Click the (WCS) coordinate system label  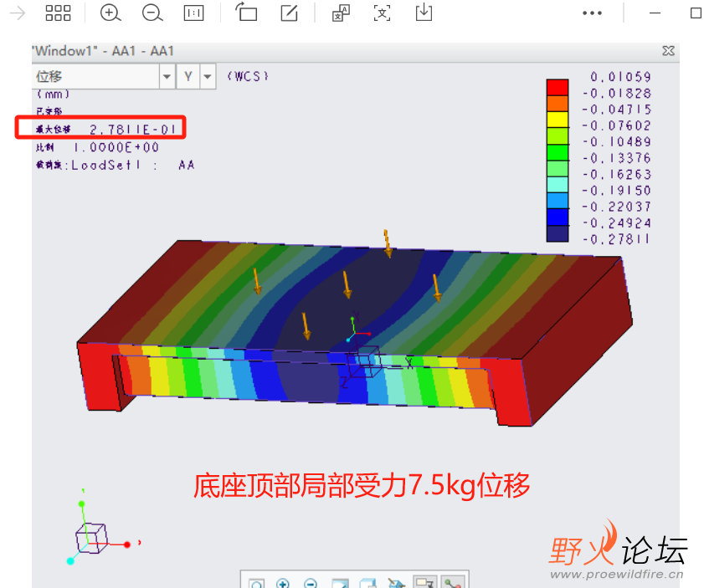pyautogui.click(x=248, y=76)
